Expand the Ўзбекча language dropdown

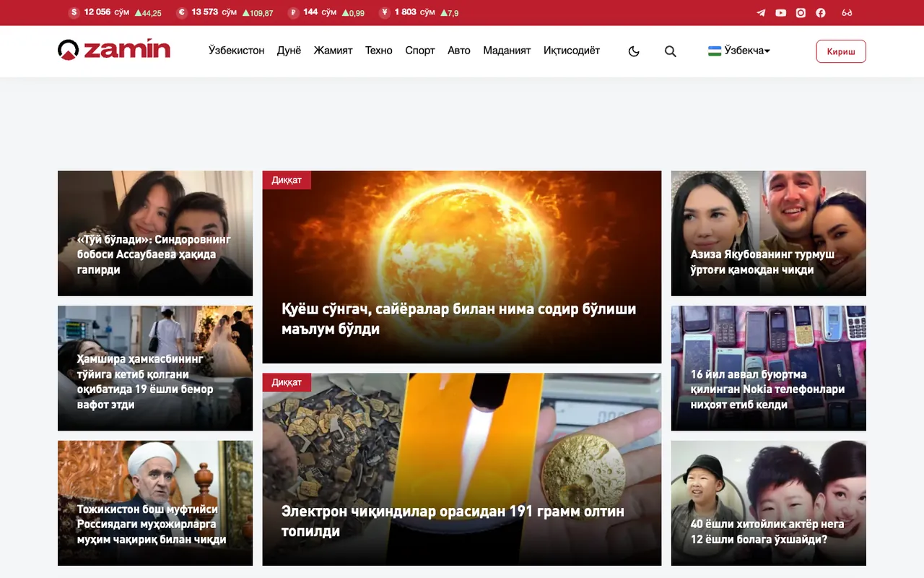click(739, 51)
